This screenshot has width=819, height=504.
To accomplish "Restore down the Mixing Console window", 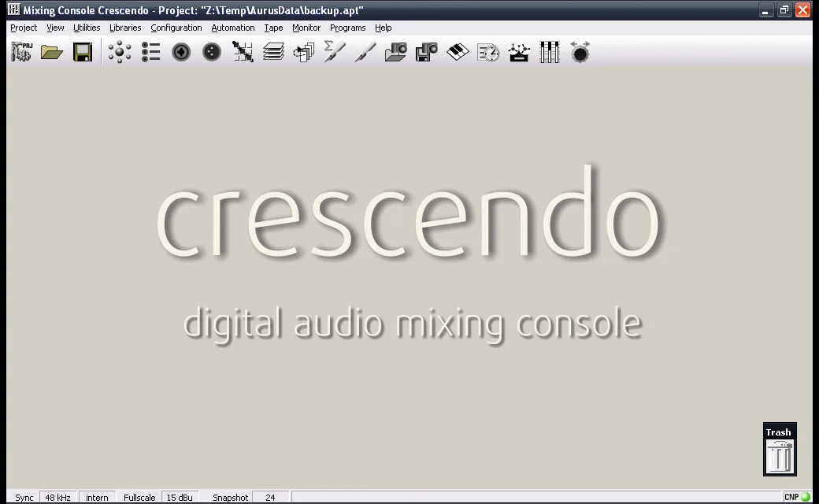I will 784,10.
